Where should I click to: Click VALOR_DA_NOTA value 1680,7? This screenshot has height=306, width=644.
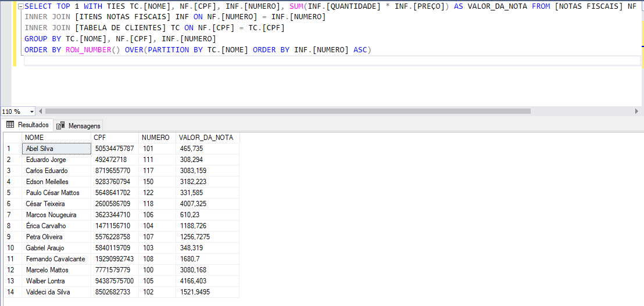pos(207,259)
